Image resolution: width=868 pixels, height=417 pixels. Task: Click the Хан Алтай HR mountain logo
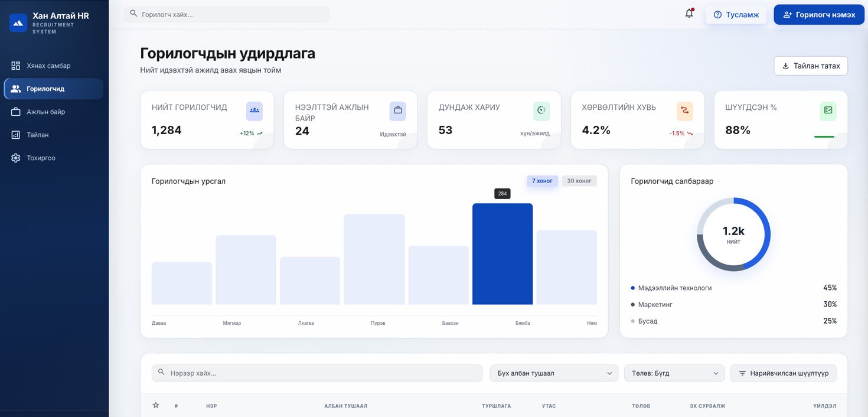(x=18, y=23)
